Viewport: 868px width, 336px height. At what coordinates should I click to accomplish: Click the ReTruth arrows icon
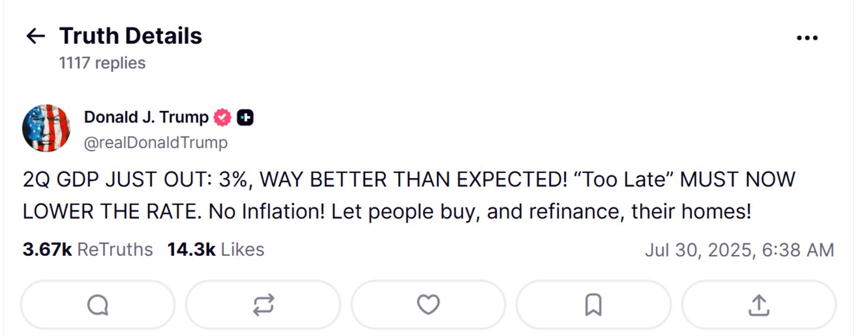263,305
